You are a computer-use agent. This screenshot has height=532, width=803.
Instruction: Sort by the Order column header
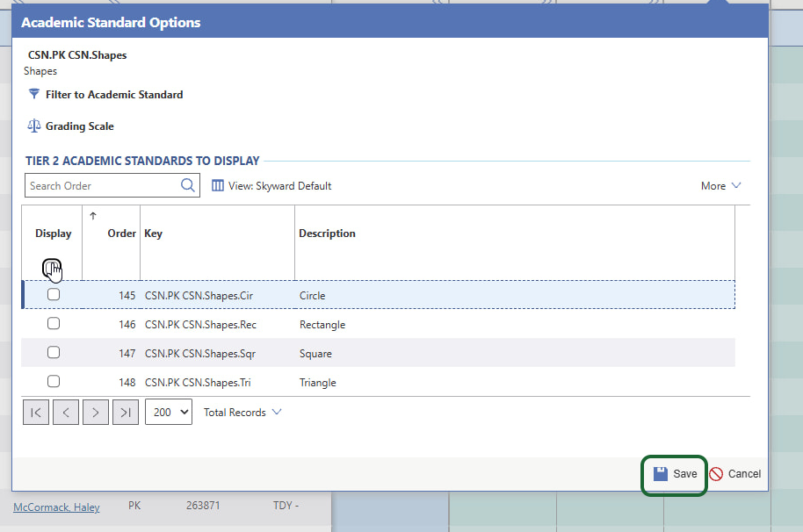point(121,234)
